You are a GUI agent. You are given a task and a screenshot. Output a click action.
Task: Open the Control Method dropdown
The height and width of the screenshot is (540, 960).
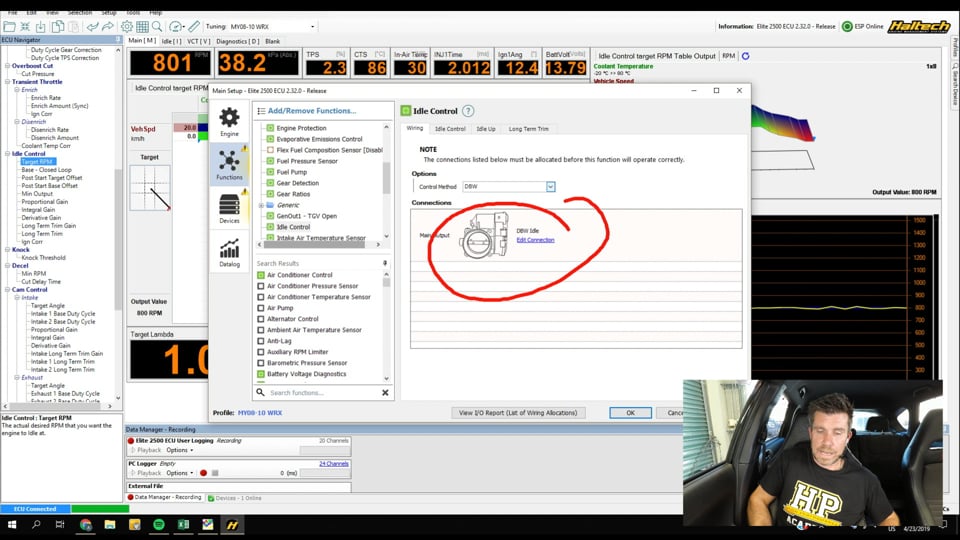pyautogui.click(x=550, y=186)
